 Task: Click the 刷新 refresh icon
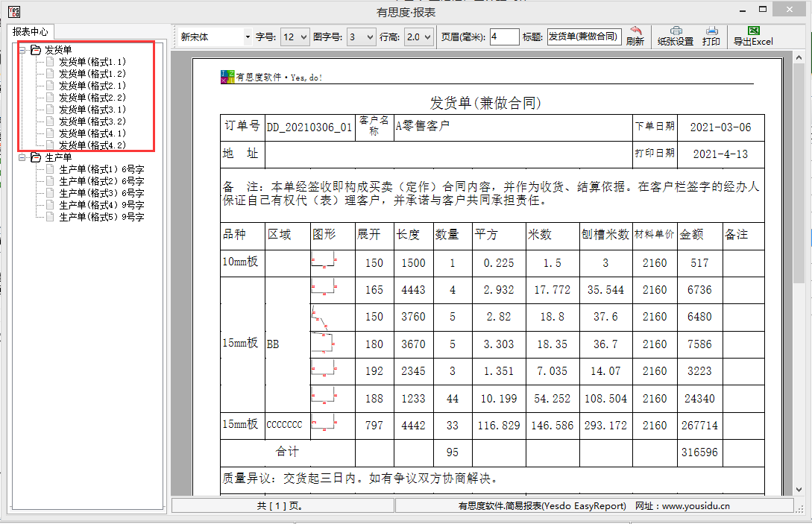(x=635, y=31)
